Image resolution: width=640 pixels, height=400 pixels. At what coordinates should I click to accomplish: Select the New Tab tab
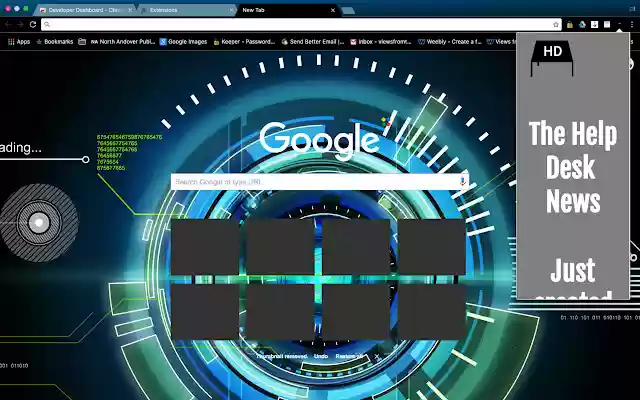[287, 10]
